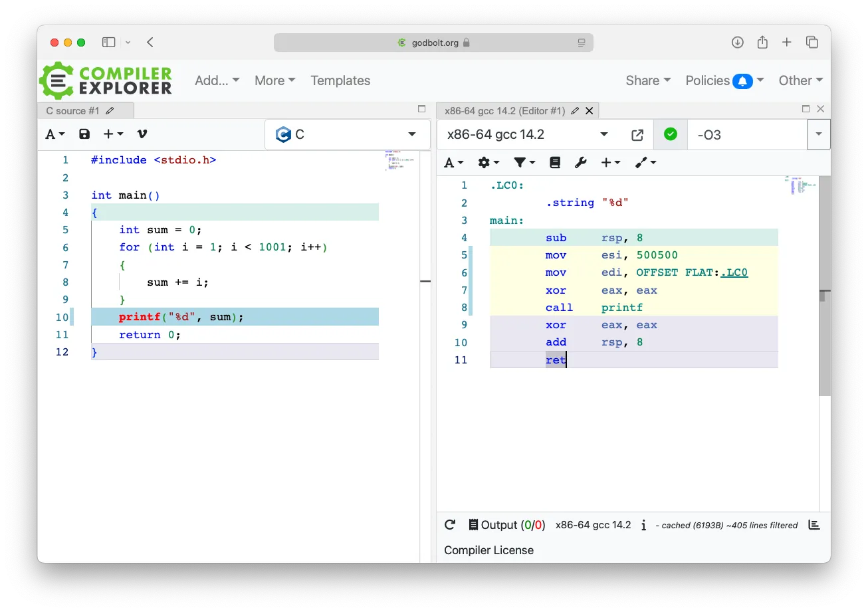Click the godbolt.org address bar
This screenshot has width=868, height=612.
click(433, 43)
